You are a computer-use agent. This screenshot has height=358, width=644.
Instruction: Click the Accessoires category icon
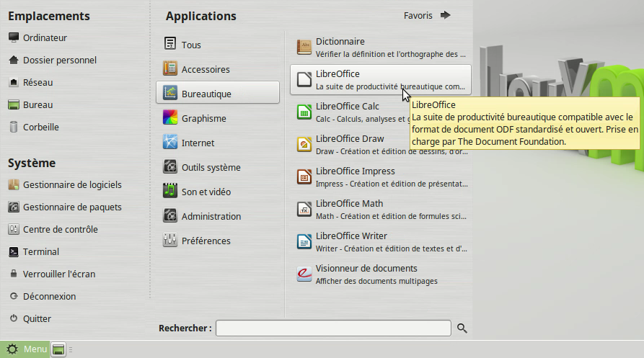click(170, 68)
